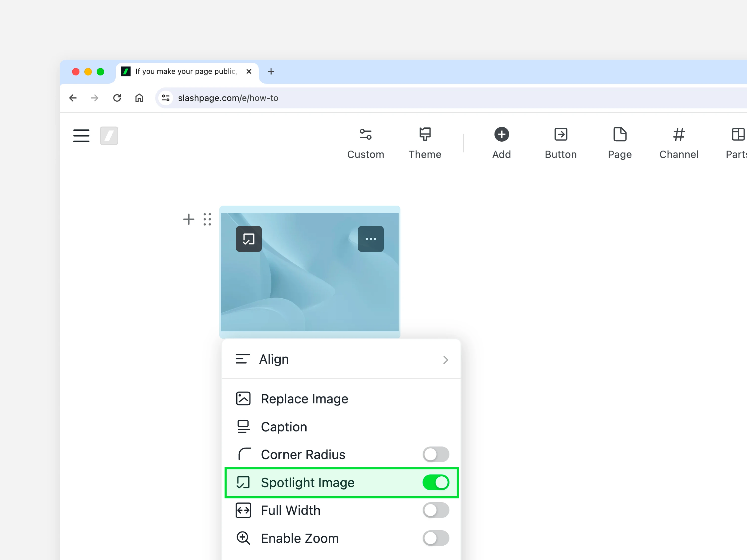
Task: Go forward in the browser
Action: click(95, 98)
